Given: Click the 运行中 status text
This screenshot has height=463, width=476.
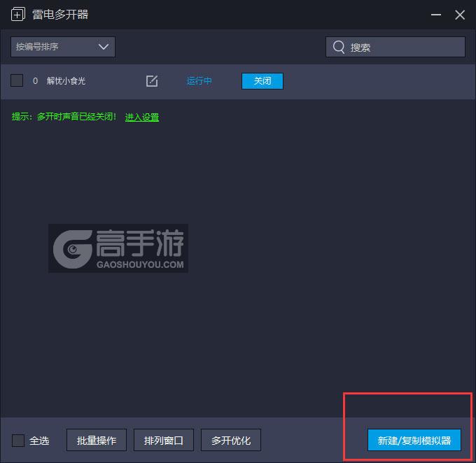Looking at the screenshot, I should click(199, 81).
